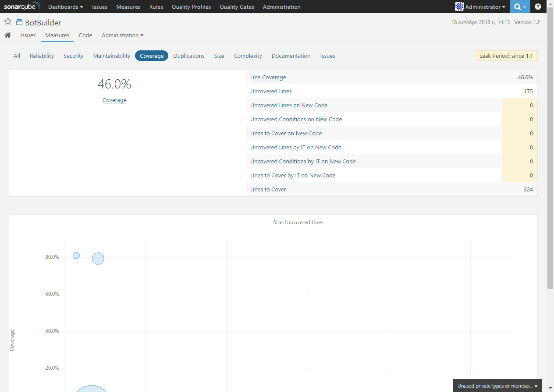Dismiss the Unused private types notification
This screenshot has height=392, width=554.
tap(536, 386)
